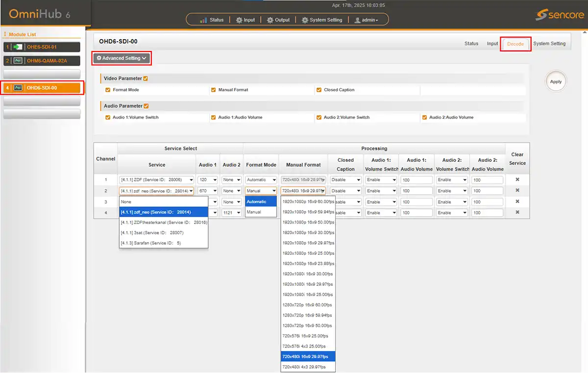
Task: Click the OHD6-SDI-00 module icon
Action: pos(18,88)
